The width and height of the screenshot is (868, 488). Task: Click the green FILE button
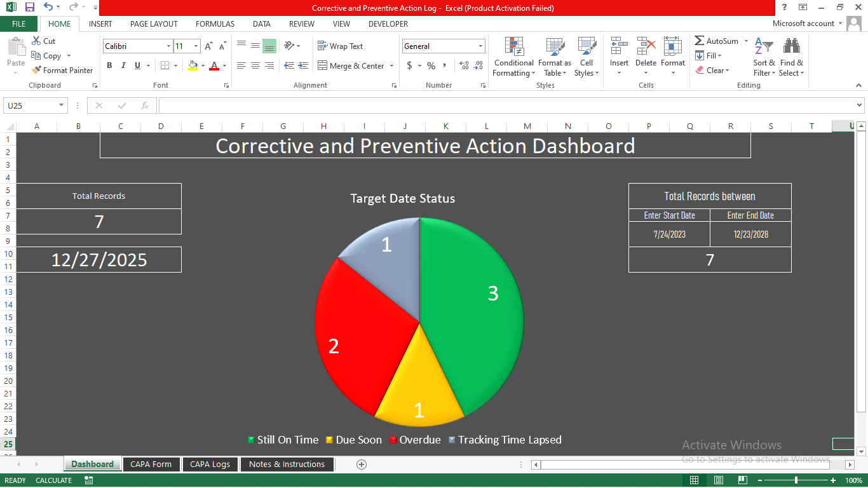19,24
